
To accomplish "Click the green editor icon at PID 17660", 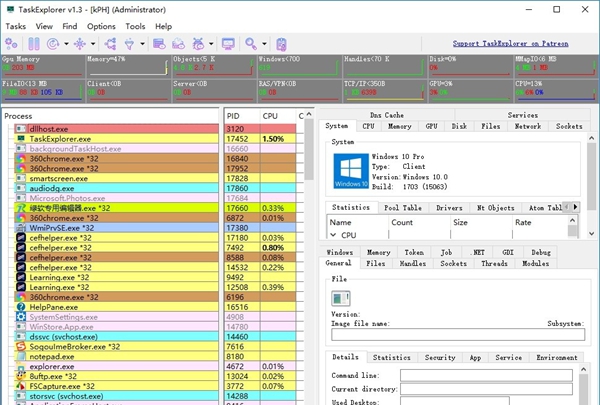I will click(x=21, y=208).
